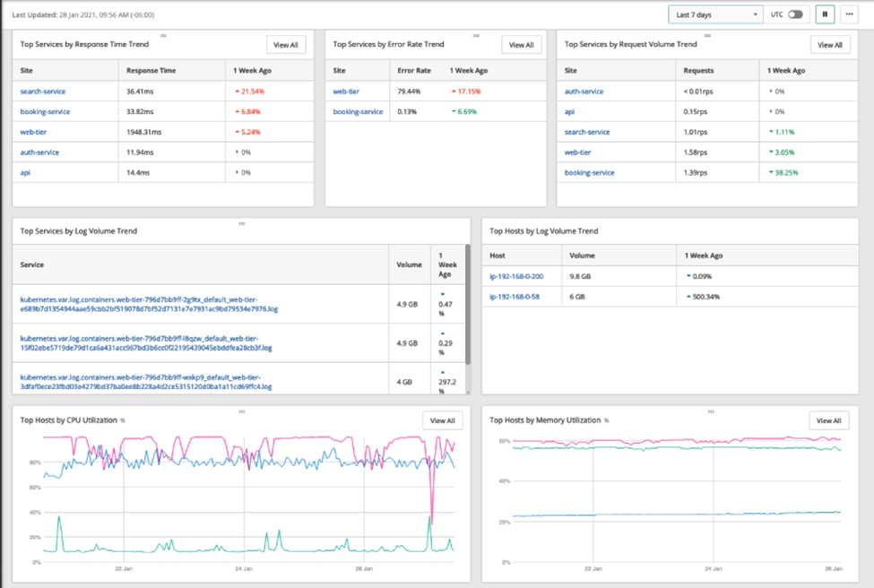
Task: Open the more options ellipsis menu
Action: coord(848,14)
